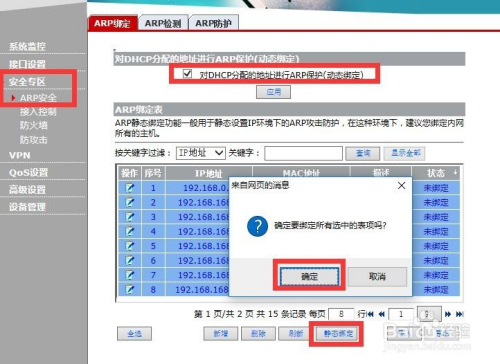
Task: Click the 全选 button
Action: coord(134,333)
